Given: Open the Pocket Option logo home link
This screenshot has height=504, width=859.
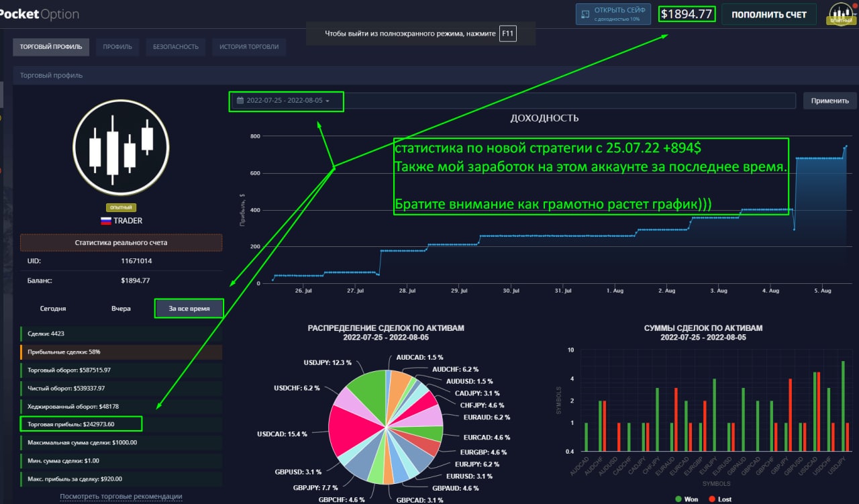Looking at the screenshot, I should [39, 14].
